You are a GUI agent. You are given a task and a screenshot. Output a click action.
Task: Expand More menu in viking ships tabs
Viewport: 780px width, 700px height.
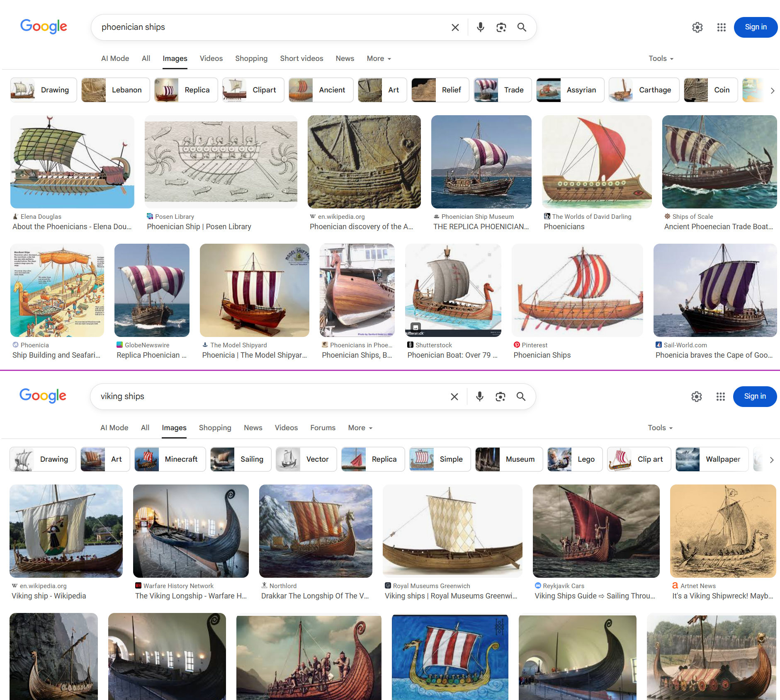[x=360, y=428]
